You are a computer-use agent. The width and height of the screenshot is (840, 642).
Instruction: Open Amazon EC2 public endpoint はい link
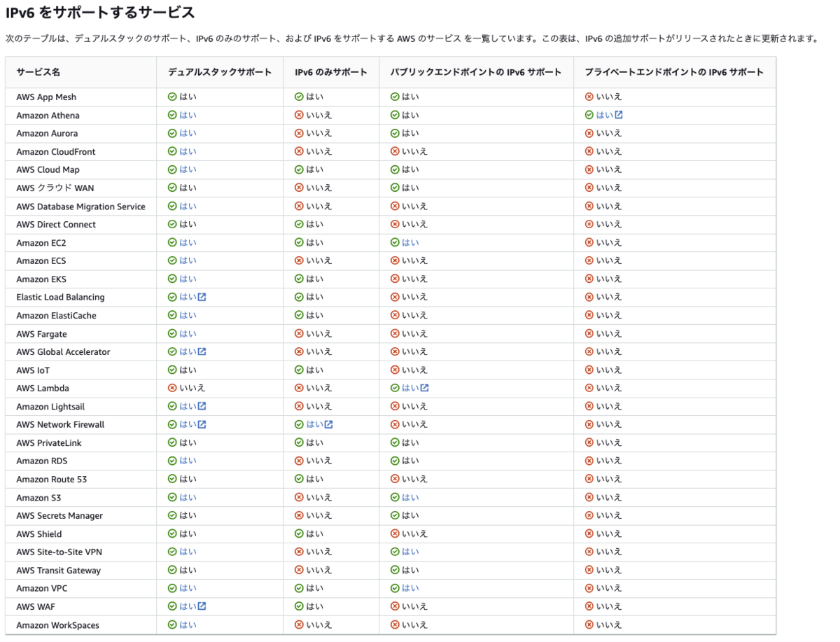click(410, 242)
